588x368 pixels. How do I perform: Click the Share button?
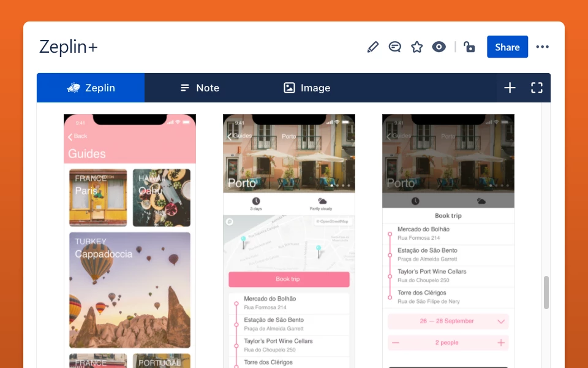pyautogui.click(x=507, y=47)
